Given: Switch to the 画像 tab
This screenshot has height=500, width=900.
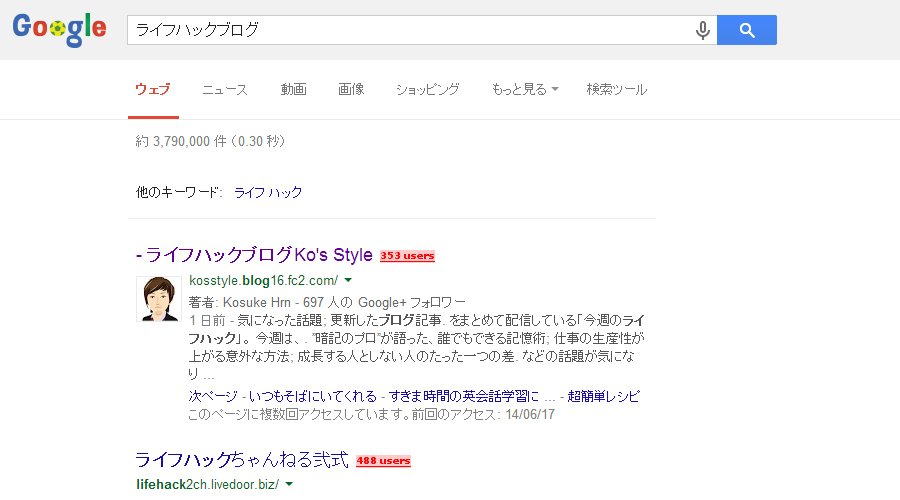Looking at the screenshot, I should pyautogui.click(x=351, y=90).
